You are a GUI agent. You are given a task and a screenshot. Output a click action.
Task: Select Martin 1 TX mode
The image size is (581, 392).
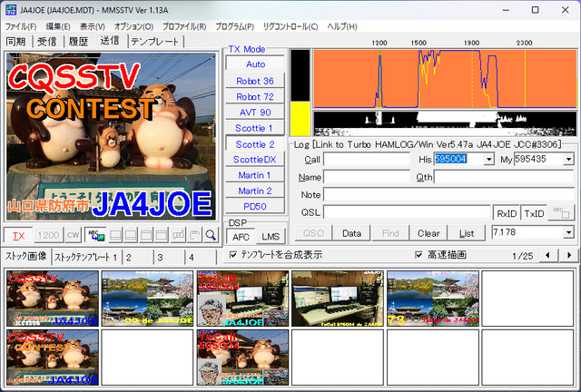(255, 175)
